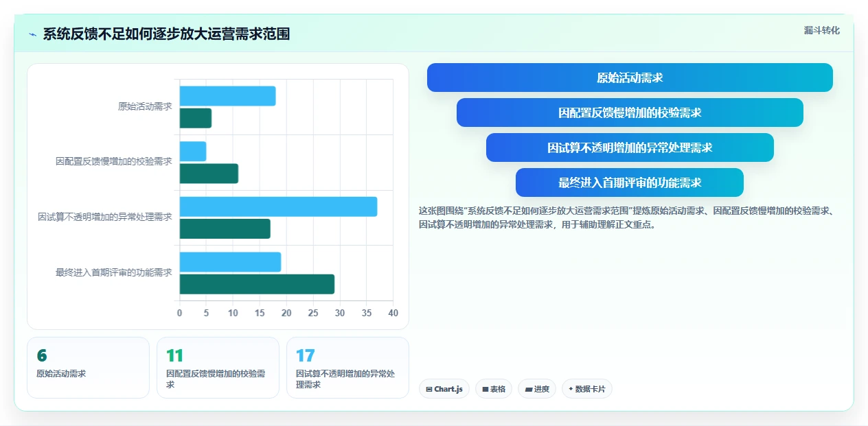This screenshot has height=426, width=868.
Task: Click light blue bar for 最终进入首期评审的功能需求
Action: (x=231, y=262)
